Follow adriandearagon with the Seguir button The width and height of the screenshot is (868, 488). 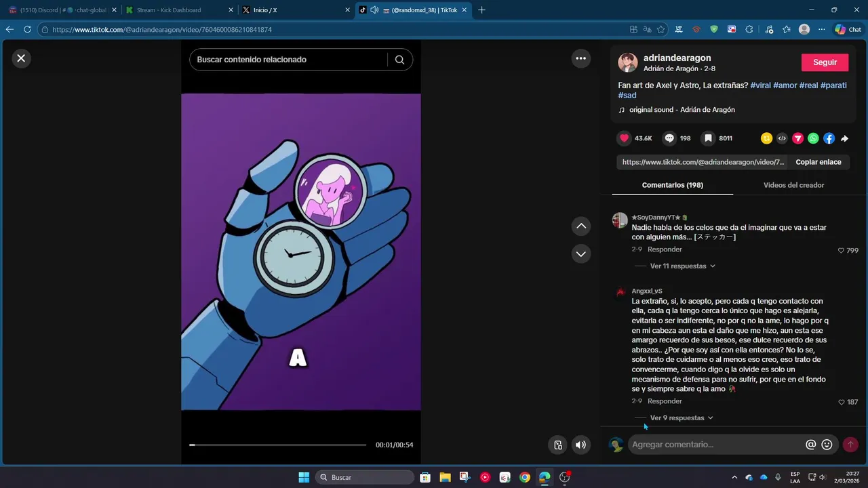pyautogui.click(x=825, y=62)
